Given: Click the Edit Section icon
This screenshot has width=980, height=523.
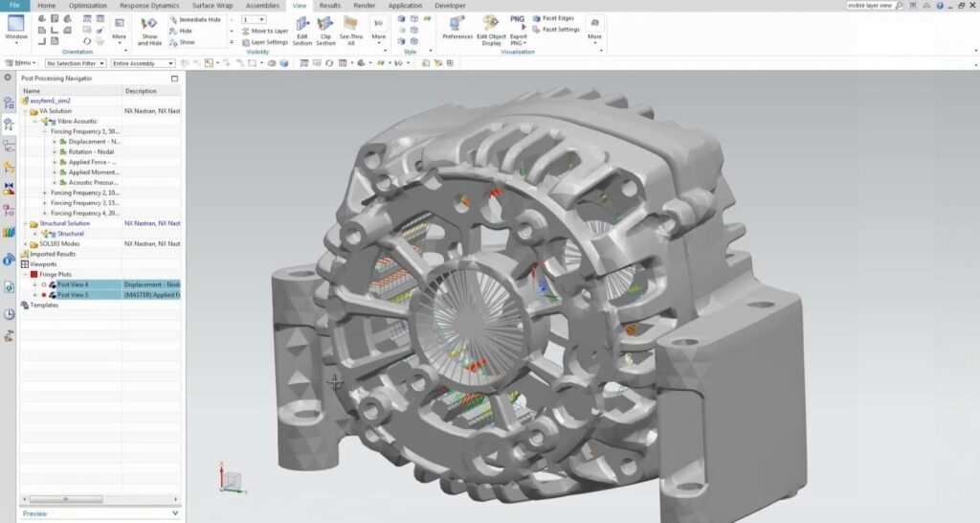Looking at the screenshot, I should pyautogui.click(x=301, y=30).
